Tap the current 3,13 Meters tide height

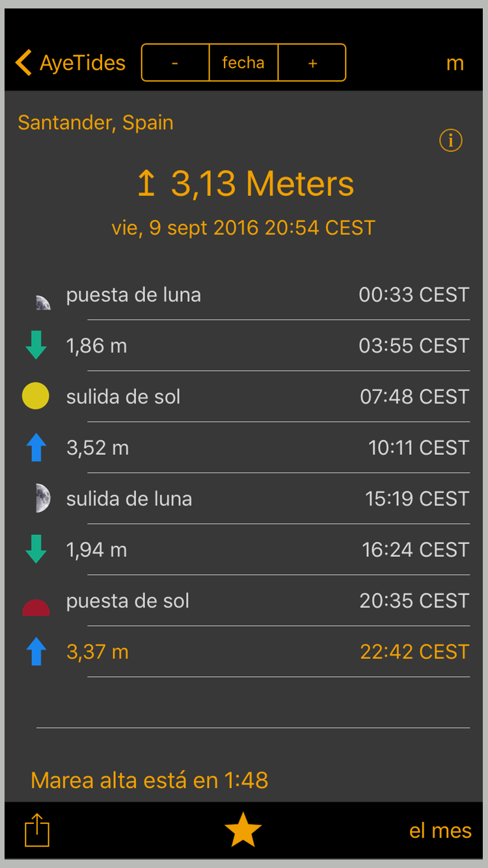tap(246, 184)
